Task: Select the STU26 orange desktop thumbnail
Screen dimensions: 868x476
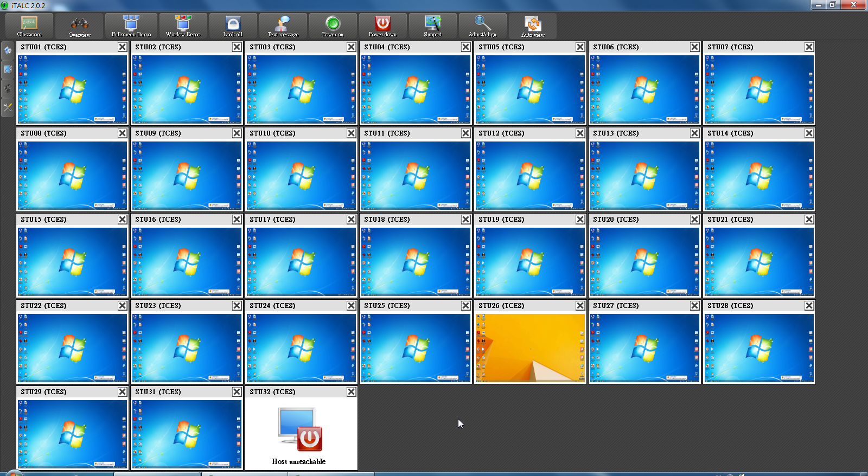Action: (530, 348)
